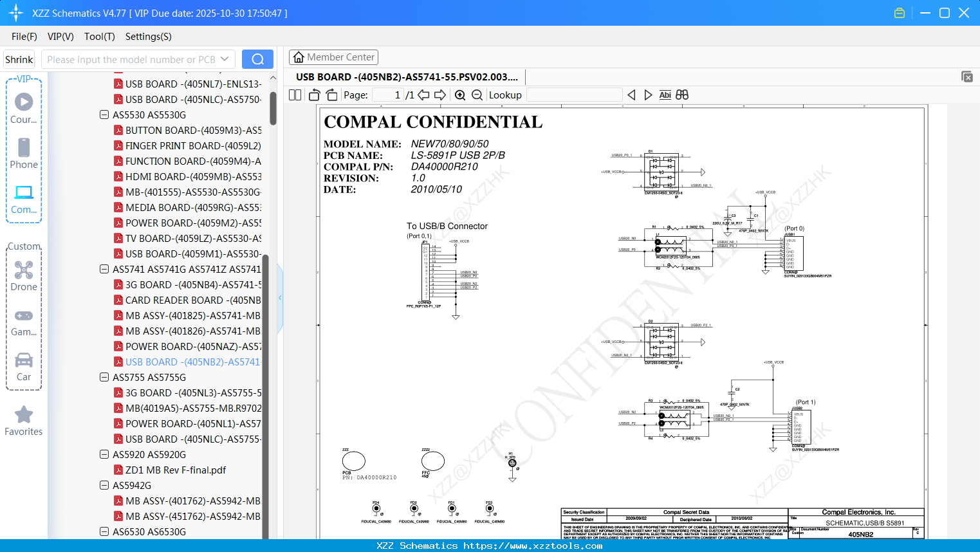Open the Drone category

point(24,275)
